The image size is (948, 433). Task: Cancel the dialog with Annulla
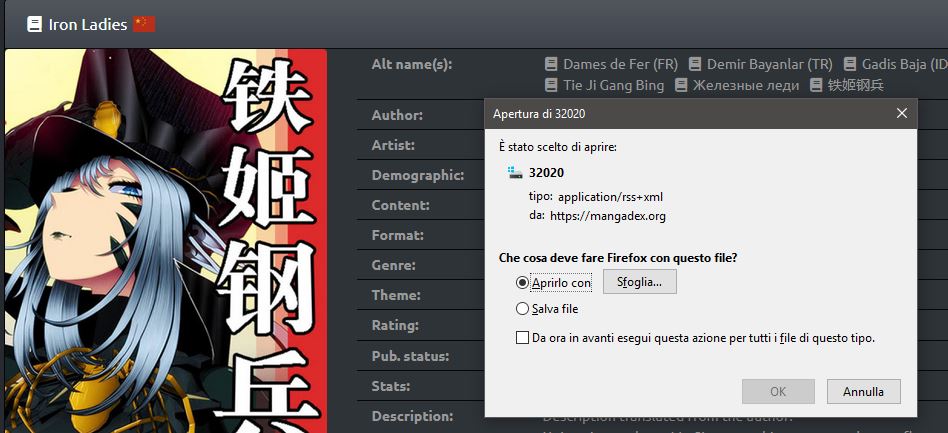[x=863, y=391]
